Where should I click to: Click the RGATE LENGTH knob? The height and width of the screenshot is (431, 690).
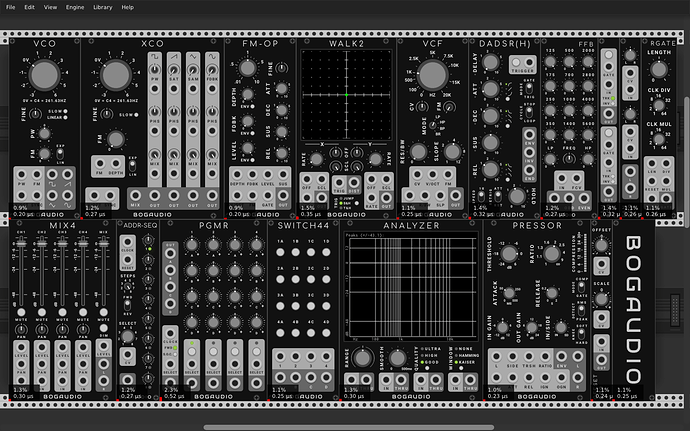click(x=659, y=70)
